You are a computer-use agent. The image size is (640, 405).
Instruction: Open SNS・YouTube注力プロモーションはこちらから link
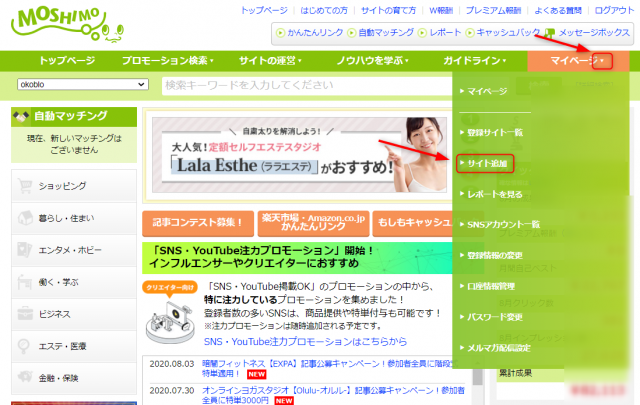click(305, 341)
